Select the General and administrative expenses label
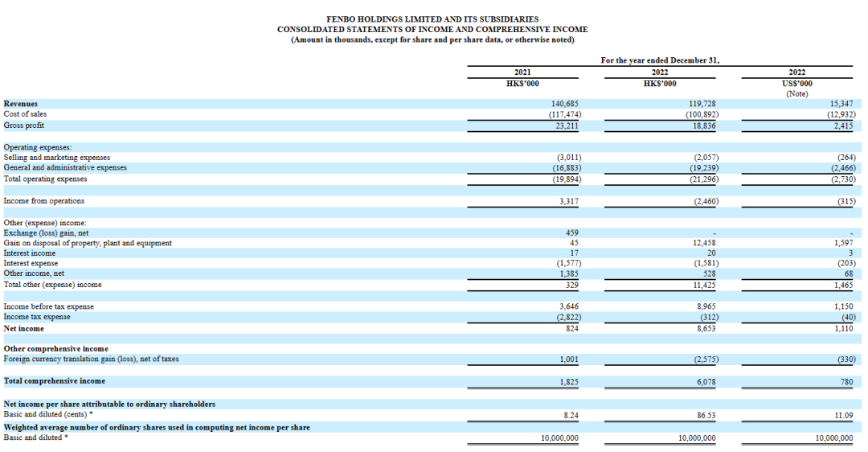Screen dimensions: 868x452 (65, 167)
